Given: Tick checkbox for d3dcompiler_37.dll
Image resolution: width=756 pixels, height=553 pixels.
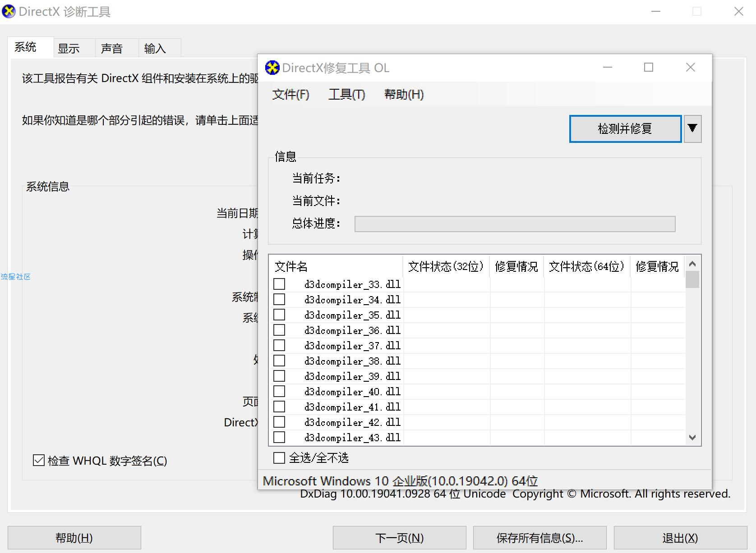Looking at the screenshot, I should [279, 345].
